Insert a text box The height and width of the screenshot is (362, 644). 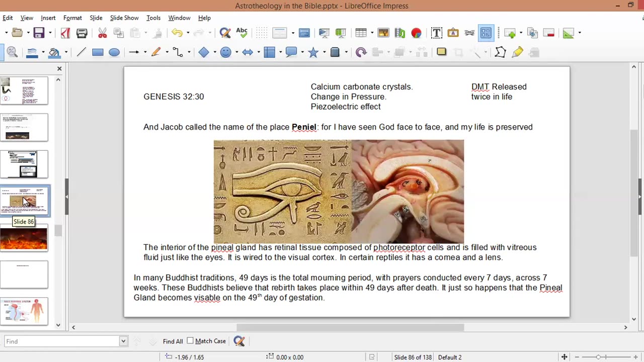[x=437, y=33]
